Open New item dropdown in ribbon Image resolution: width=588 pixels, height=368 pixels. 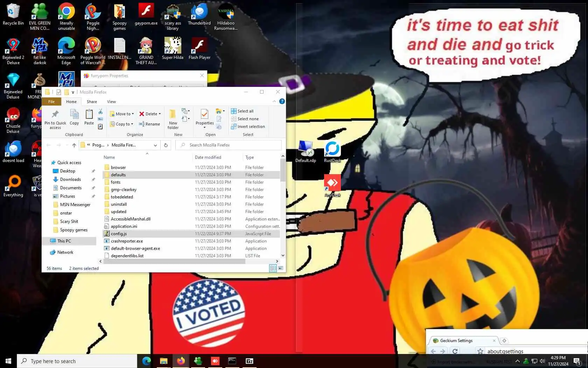point(185,111)
